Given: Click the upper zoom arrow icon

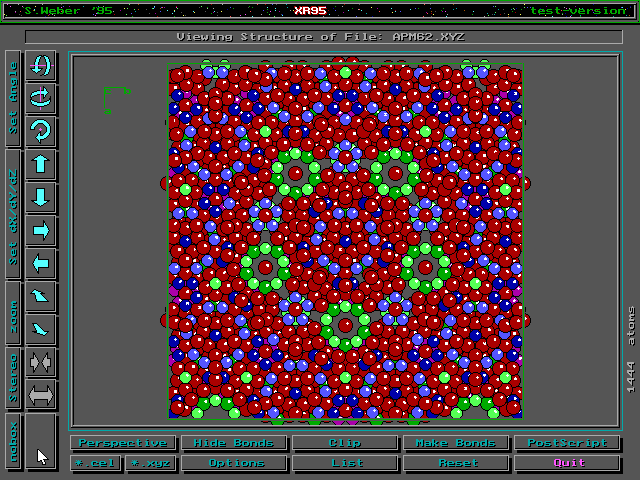Looking at the screenshot, I should (40, 296).
